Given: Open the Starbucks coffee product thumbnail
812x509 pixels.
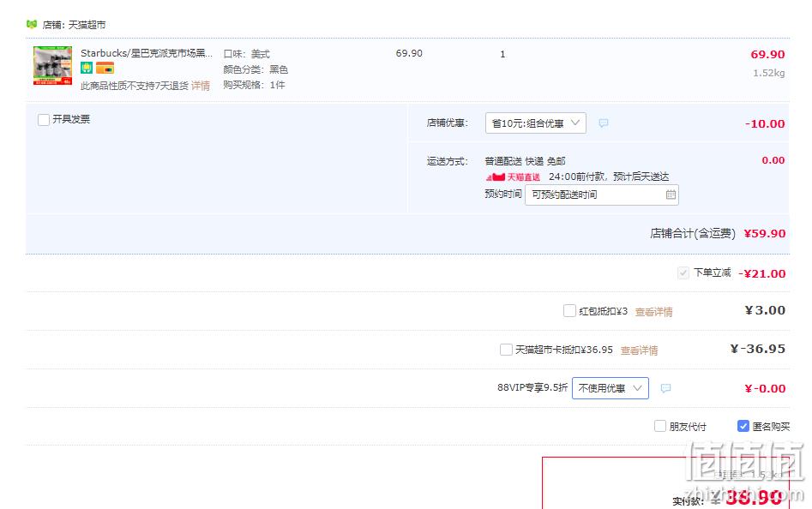Looking at the screenshot, I should click(x=53, y=66).
